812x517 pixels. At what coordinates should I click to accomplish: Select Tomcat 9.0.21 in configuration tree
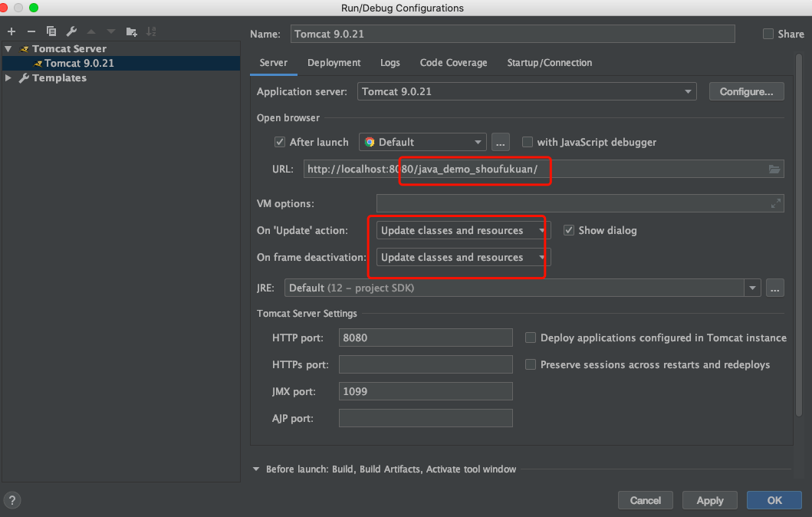point(120,63)
